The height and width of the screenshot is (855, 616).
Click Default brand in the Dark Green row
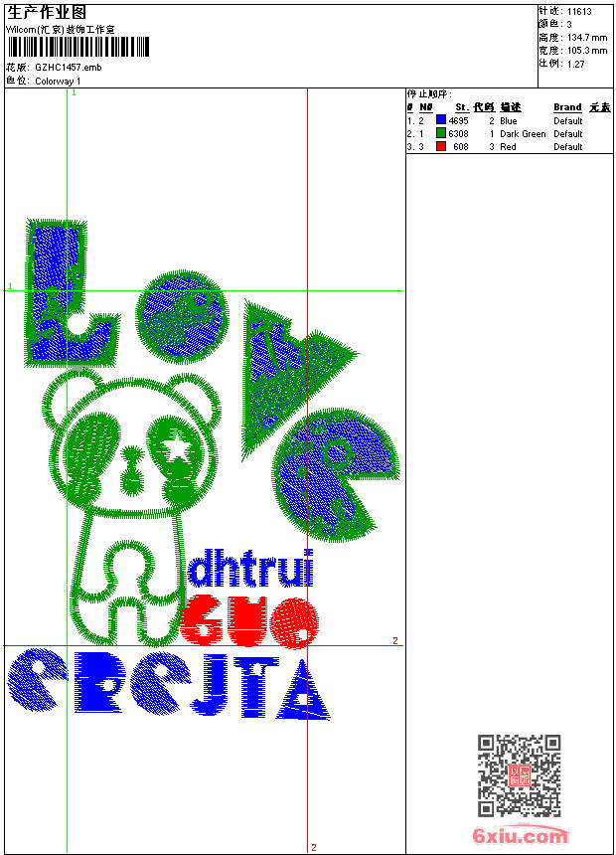pyautogui.click(x=568, y=133)
